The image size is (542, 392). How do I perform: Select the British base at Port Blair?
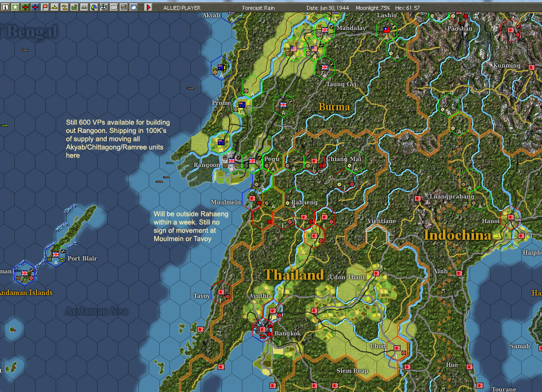click(55, 255)
